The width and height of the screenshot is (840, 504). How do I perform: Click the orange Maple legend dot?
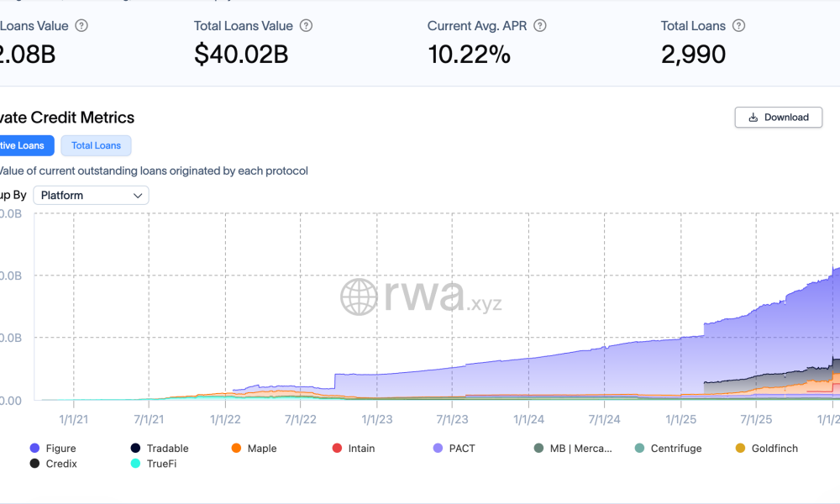click(234, 448)
